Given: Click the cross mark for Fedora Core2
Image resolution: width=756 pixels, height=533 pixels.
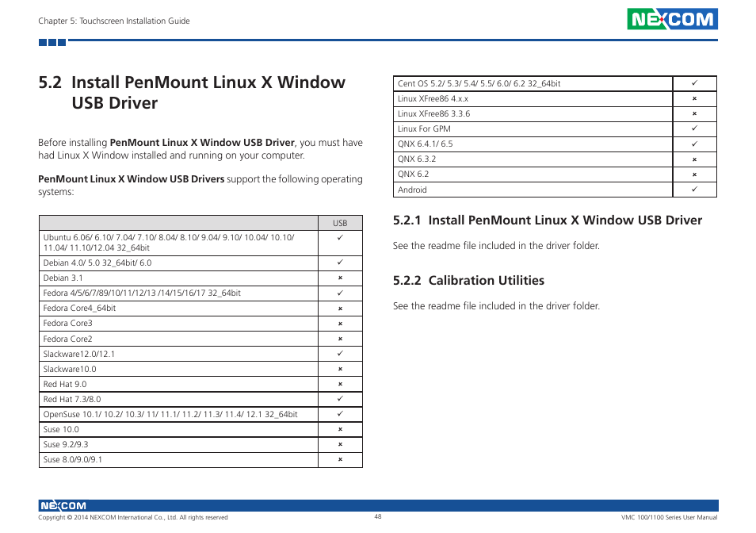Looking at the screenshot, I should [341, 339].
